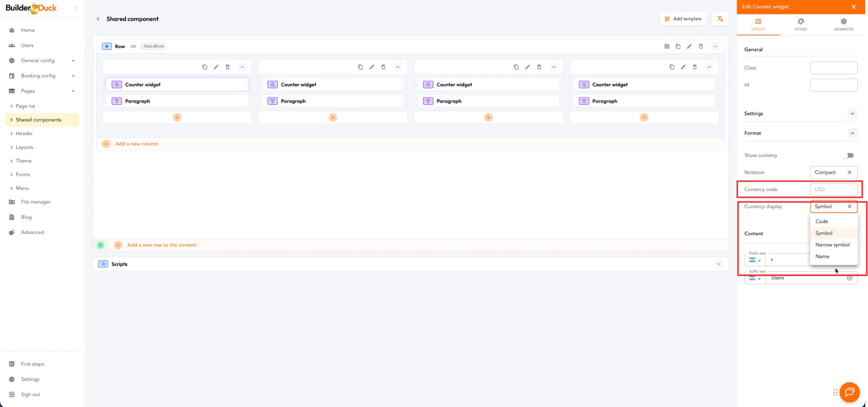The height and width of the screenshot is (407, 868).
Task: Open File manager in the sidebar
Action: 36,202
